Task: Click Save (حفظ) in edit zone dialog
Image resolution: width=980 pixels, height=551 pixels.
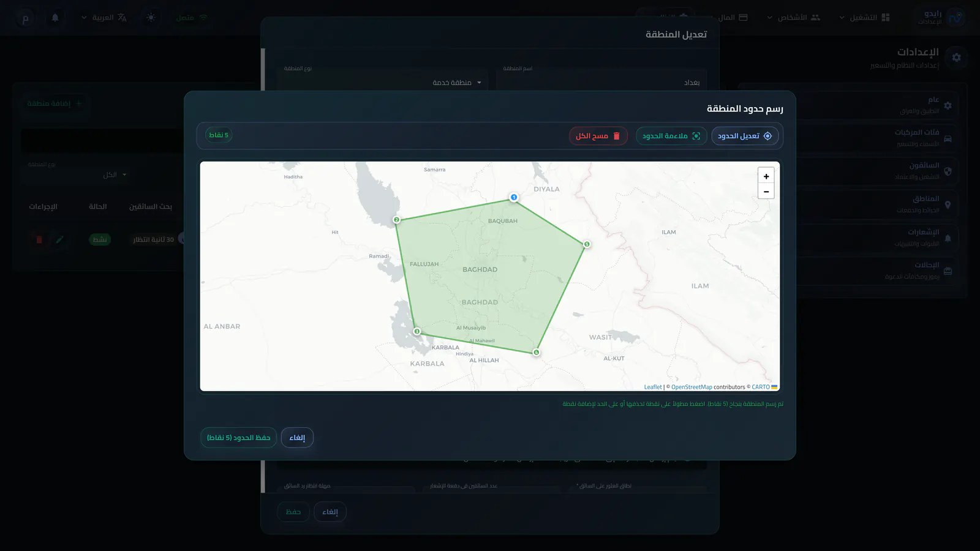Action: tap(293, 512)
